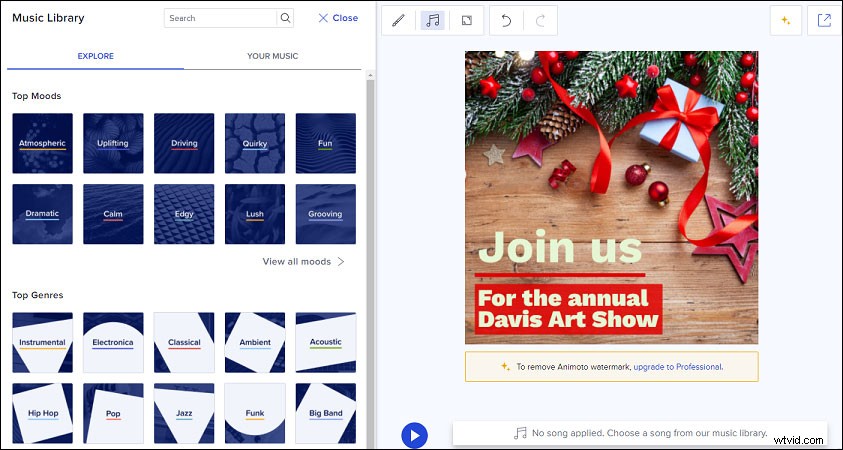The height and width of the screenshot is (450, 843).
Task: Select the Explore tab
Action: click(95, 56)
